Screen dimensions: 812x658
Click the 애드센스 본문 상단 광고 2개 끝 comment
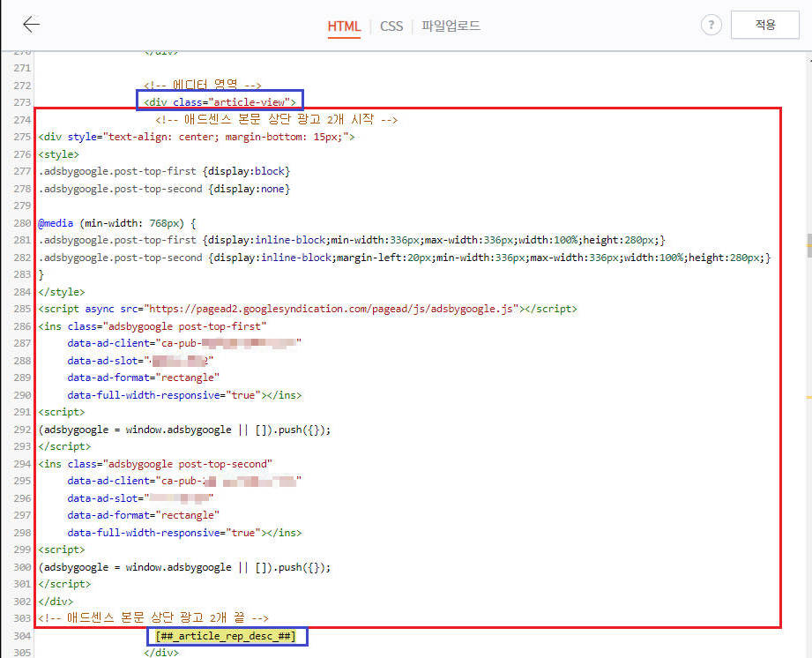point(153,618)
